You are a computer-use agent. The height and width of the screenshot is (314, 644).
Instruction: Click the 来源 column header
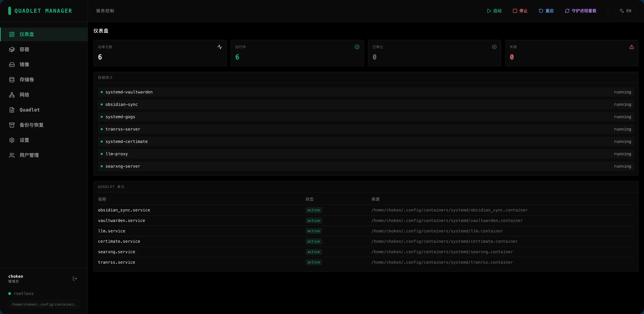coord(375,199)
